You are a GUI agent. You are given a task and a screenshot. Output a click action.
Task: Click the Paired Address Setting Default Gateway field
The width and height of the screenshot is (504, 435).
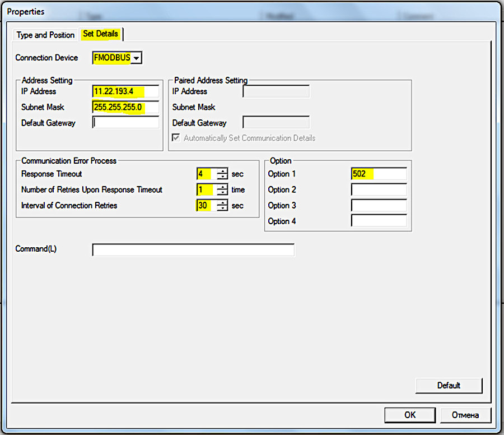coord(276,123)
